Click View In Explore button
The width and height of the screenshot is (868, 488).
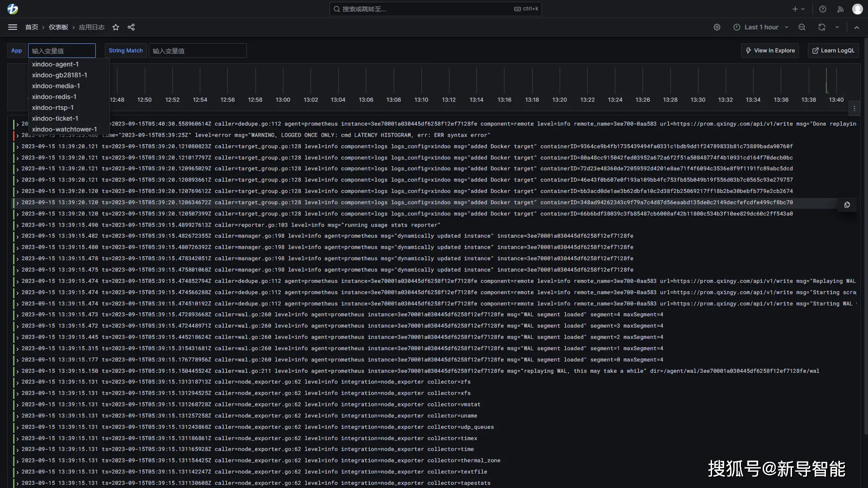(769, 50)
